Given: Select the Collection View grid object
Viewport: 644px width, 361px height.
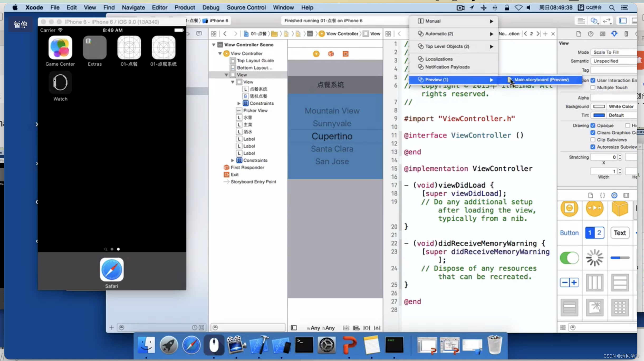Looking at the screenshot, I should click(x=620, y=307).
